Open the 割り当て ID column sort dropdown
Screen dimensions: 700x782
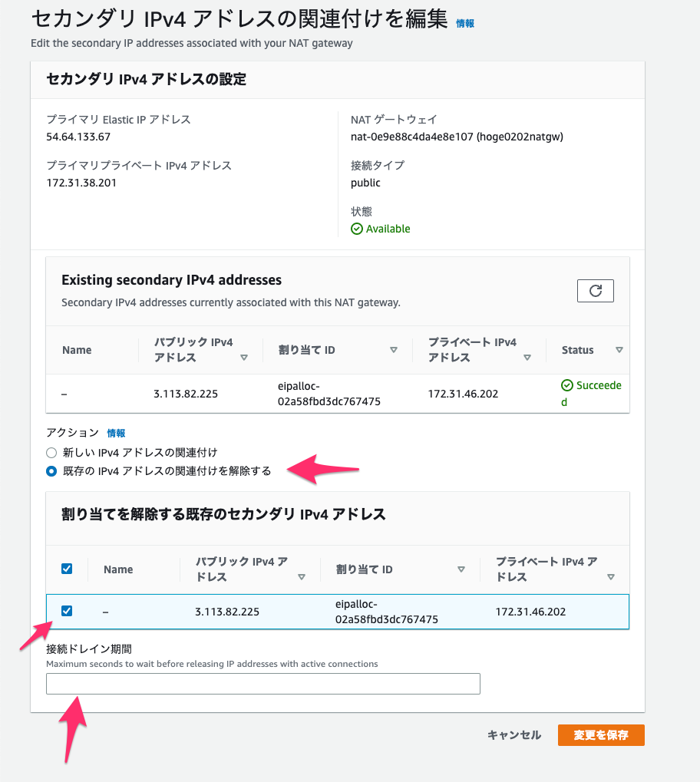[x=394, y=350]
